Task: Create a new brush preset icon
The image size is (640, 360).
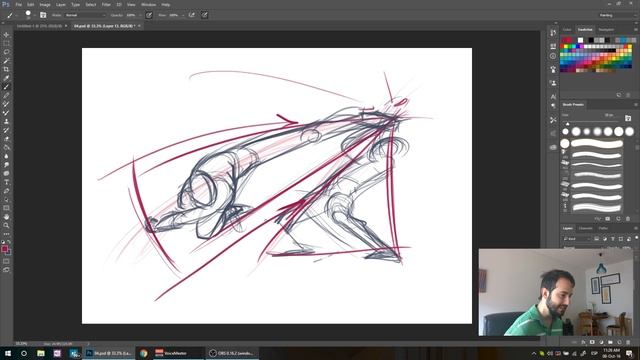Action: point(618,219)
